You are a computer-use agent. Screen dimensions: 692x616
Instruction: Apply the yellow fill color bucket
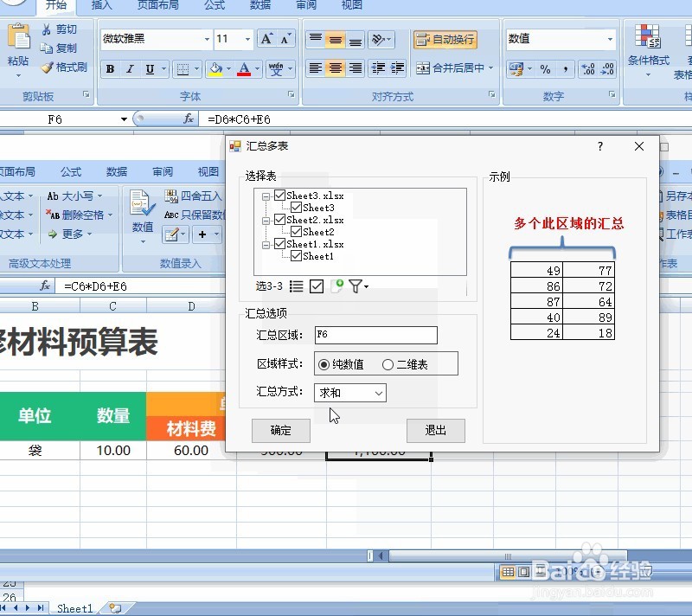point(215,69)
